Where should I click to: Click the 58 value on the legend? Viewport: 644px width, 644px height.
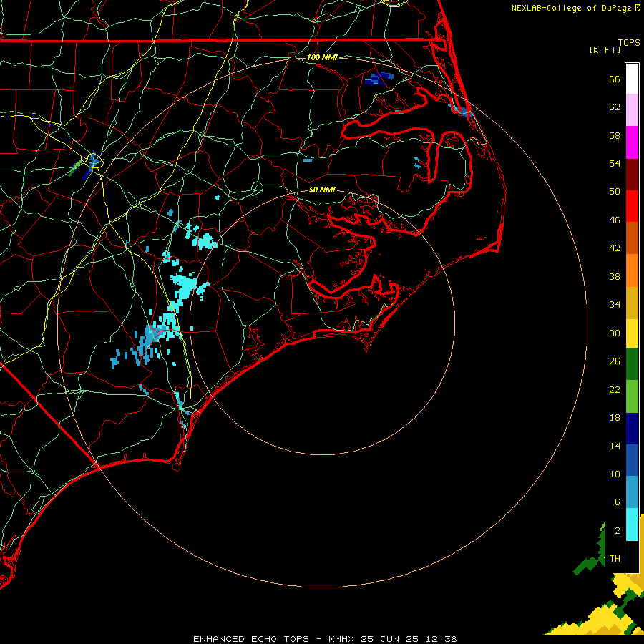tap(615, 135)
